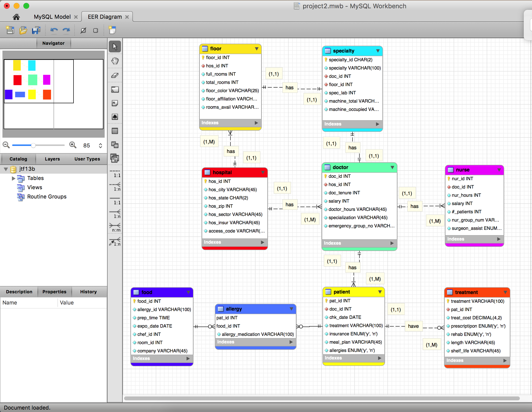The width and height of the screenshot is (532, 412).
Task: Select the place new table tool
Action: (115, 131)
